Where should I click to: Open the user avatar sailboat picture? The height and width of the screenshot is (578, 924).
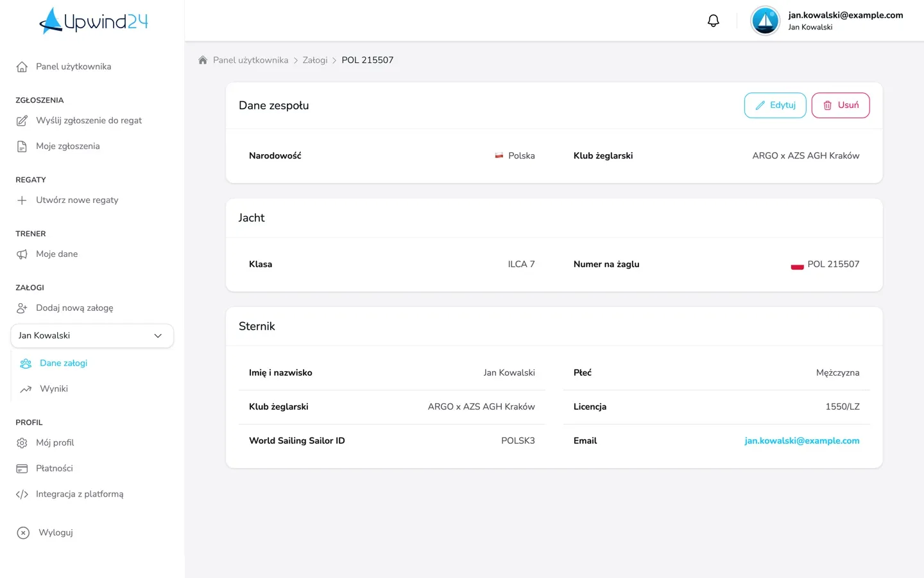pos(765,21)
